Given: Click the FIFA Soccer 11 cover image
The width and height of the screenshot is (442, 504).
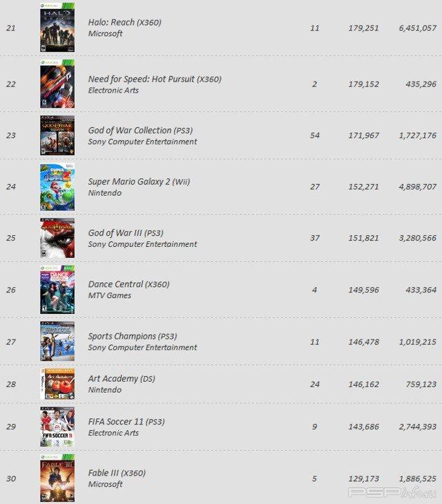Looking at the screenshot, I should click(x=57, y=427).
